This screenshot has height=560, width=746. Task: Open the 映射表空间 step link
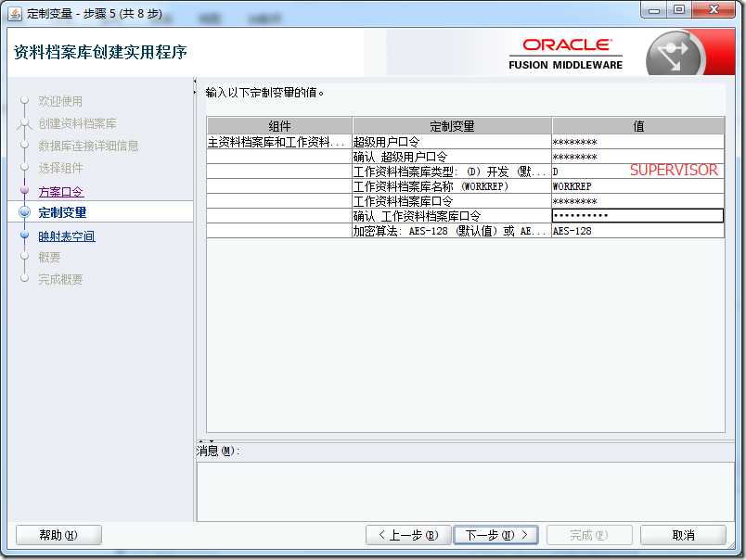tap(67, 235)
